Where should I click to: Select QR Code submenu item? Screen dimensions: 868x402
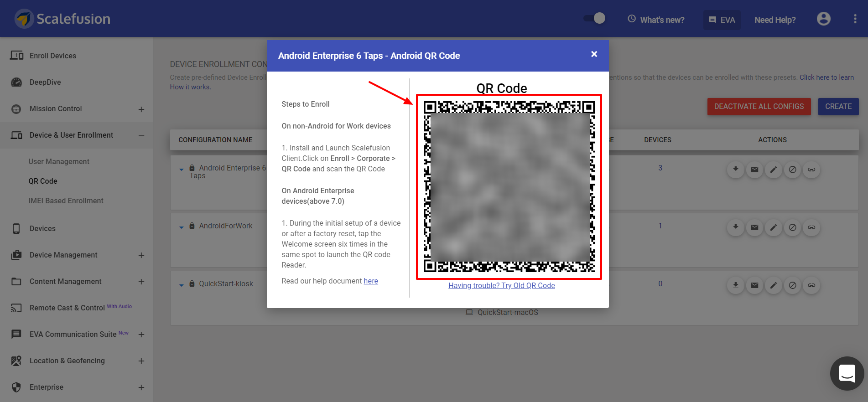tap(43, 181)
